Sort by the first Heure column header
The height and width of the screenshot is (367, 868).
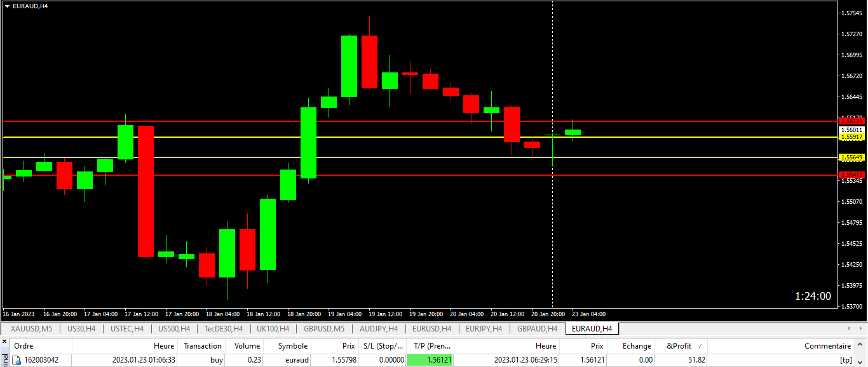tap(125, 346)
